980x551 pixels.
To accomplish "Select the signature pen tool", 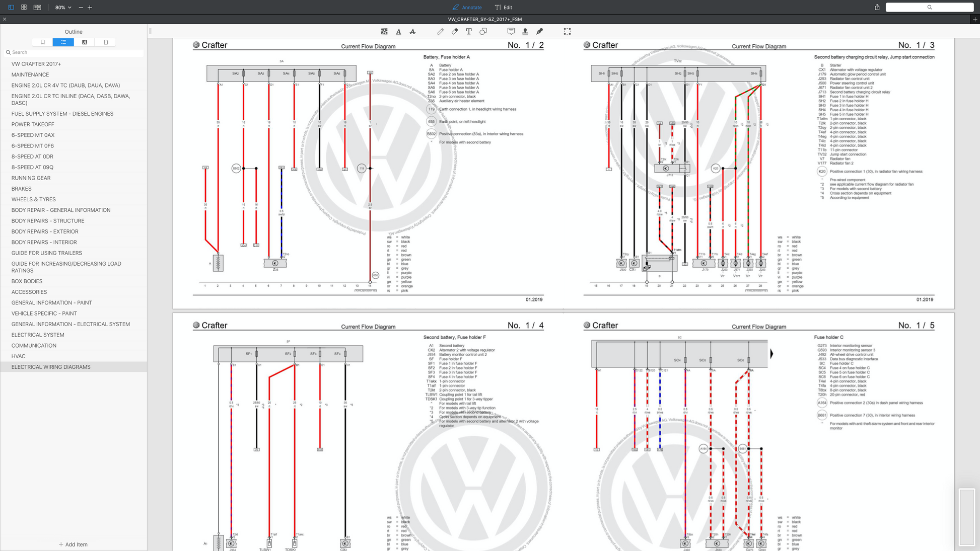I will coord(539,31).
